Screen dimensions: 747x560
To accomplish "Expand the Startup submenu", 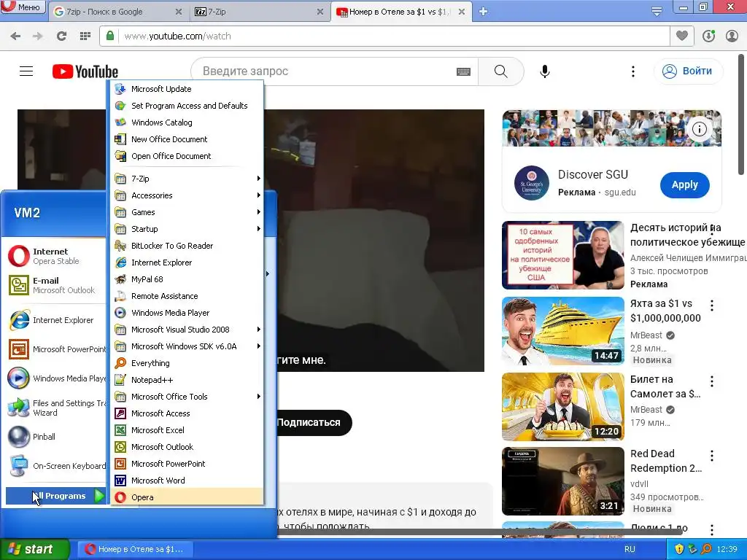I will click(187, 228).
